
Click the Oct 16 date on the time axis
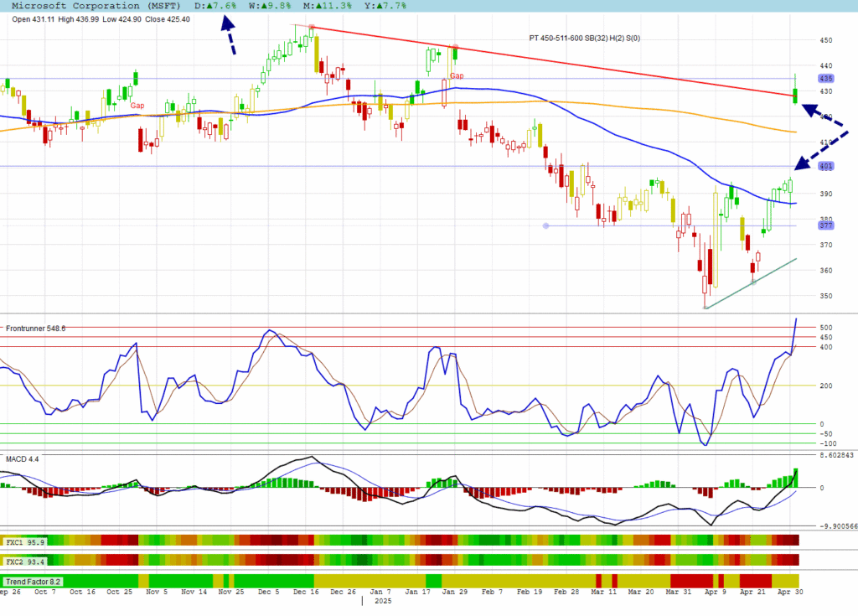tap(82, 592)
